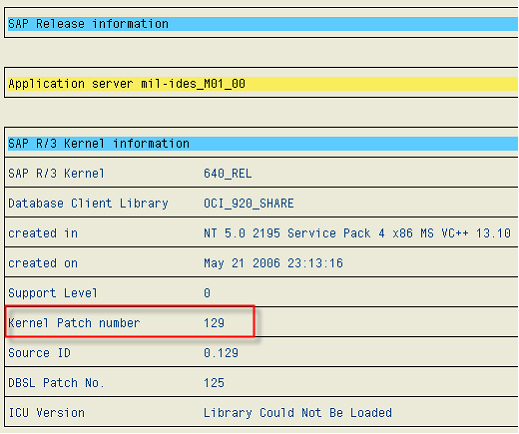Image resolution: width=519 pixels, height=434 pixels.
Task: Select the 'Database Client Library' label
Action: [88, 203]
